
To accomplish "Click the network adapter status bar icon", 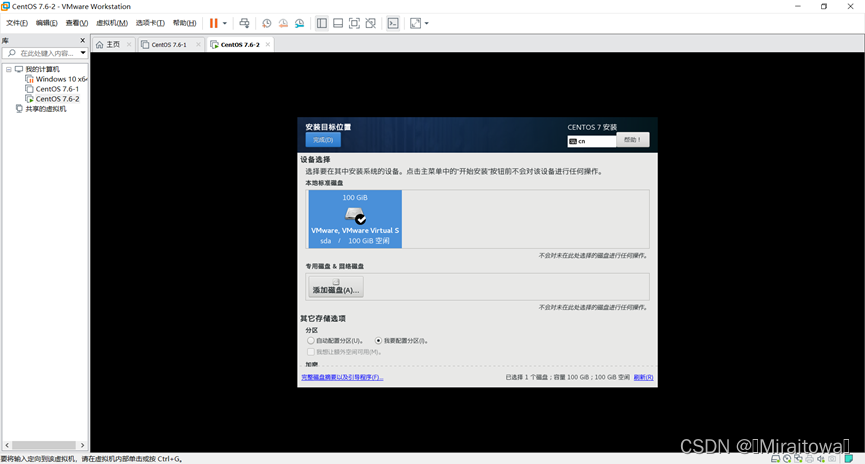I will pos(798,459).
